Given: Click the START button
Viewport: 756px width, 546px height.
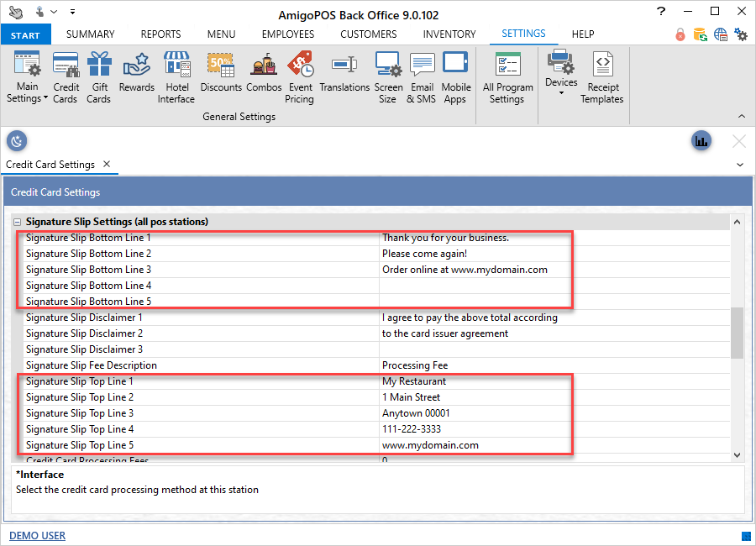Looking at the screenshot, I should click(x=26, y=35).
